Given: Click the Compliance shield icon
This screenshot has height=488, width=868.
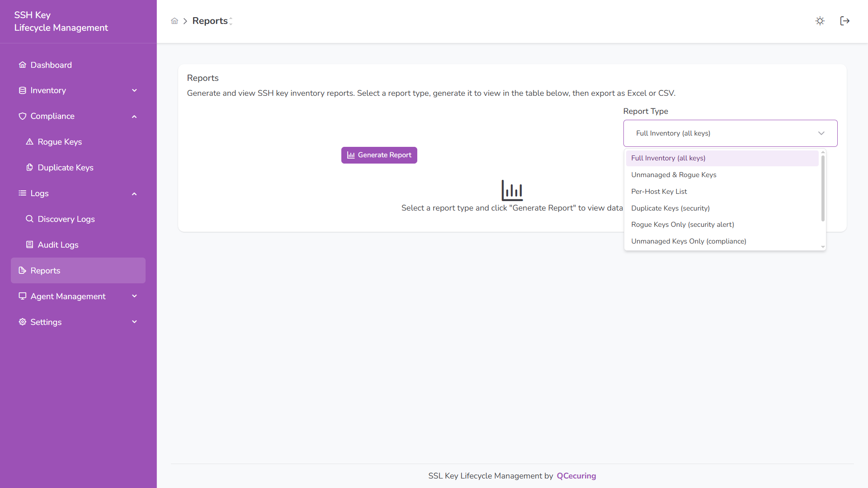Looking at the screenshot, I should click(22, 116).
